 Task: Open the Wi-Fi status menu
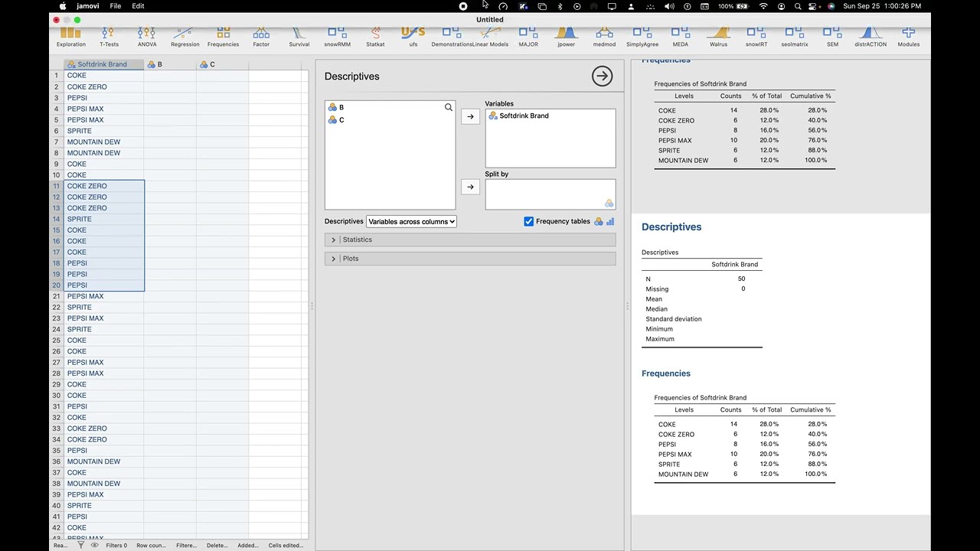tap(763, 6)
